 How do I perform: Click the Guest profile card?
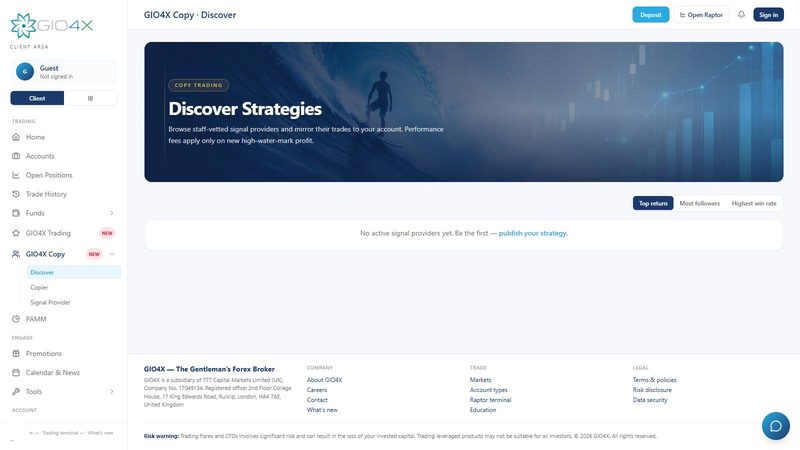coord(64,71)
